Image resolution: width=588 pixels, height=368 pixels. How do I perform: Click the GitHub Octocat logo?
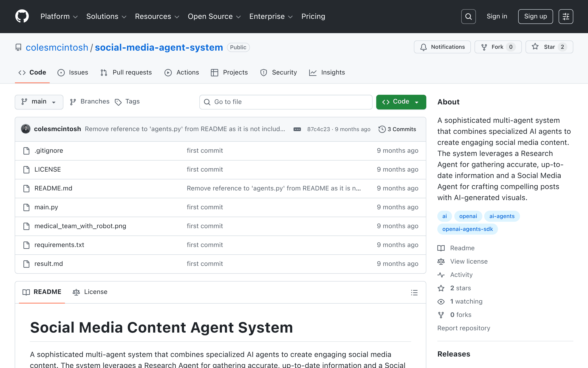coord(22,16)
